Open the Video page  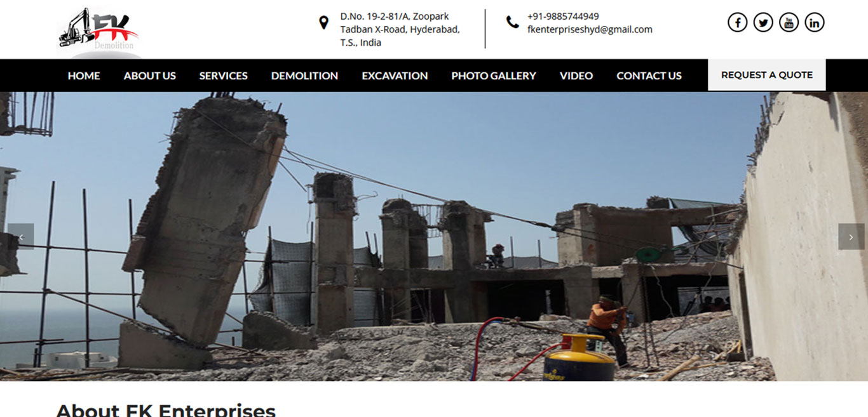pos(576,76)
